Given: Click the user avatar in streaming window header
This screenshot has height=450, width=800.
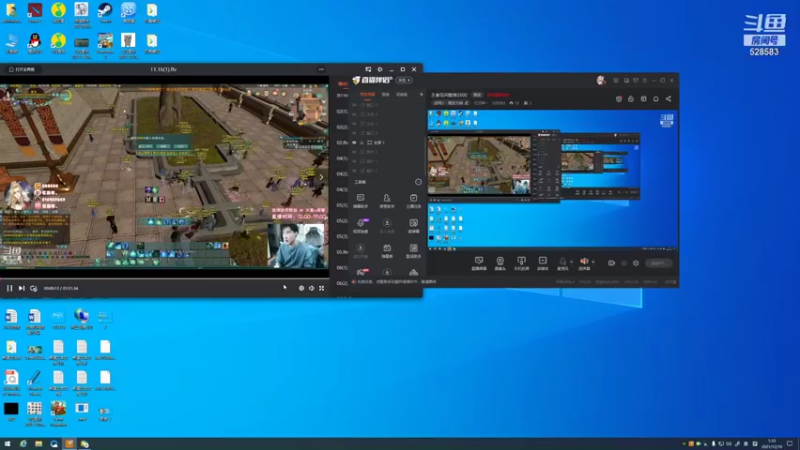Looking at the screenshot, I should (601, 80).
